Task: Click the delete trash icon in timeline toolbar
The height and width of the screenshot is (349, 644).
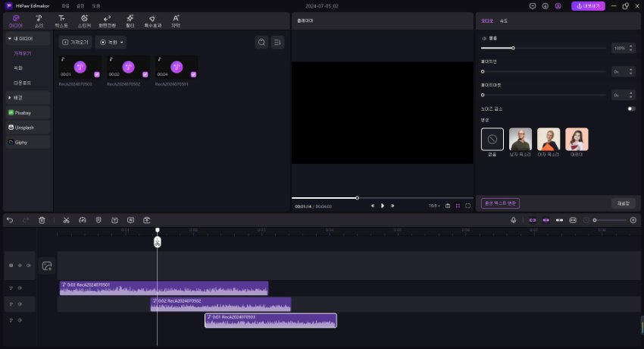Action: (42, 220)
